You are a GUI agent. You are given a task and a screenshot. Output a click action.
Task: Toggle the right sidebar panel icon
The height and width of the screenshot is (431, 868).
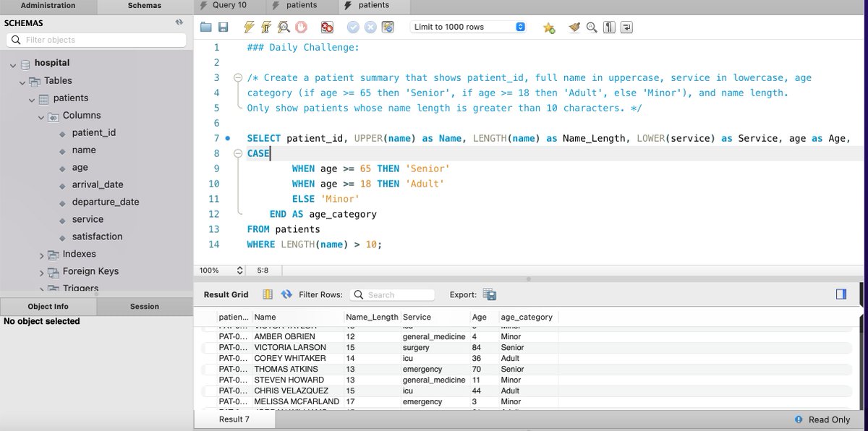point(841,294)
